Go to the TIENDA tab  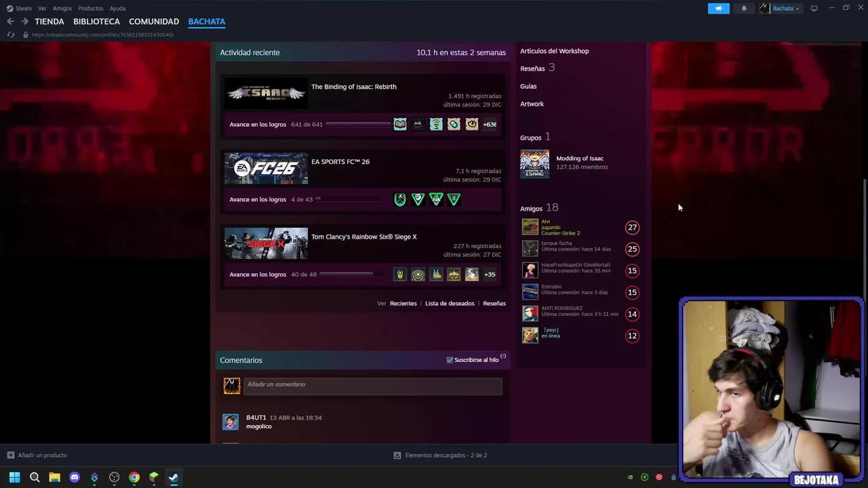[50, 22]
